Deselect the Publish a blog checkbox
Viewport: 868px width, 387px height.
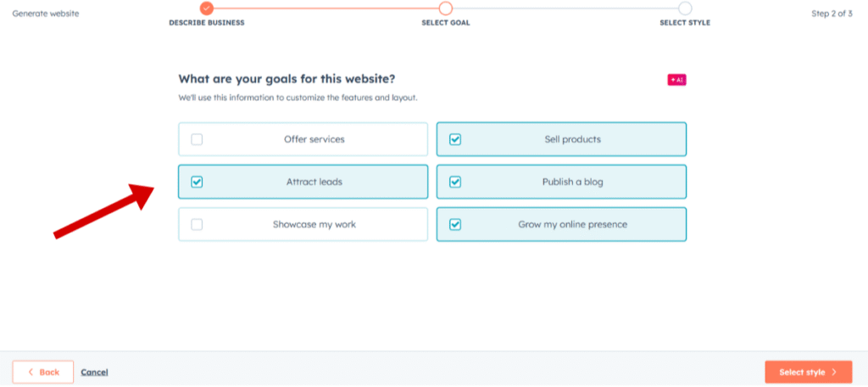pyautogui.click(x=455, y=182)
